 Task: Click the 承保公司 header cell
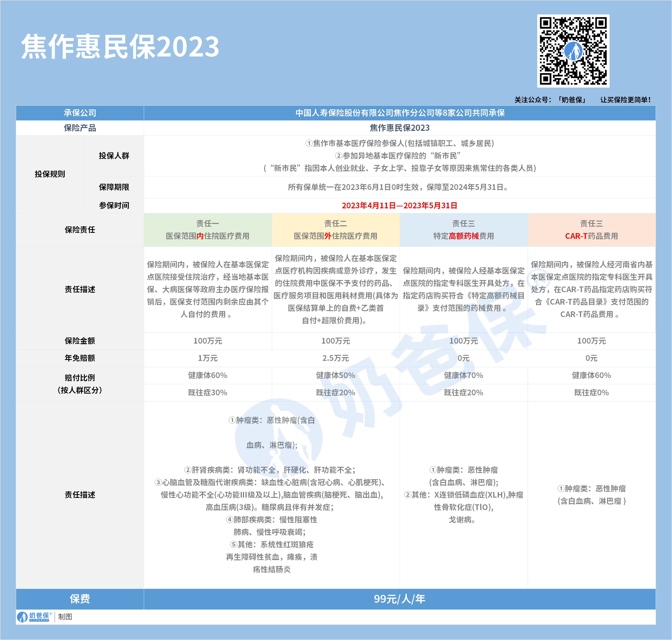tap(80, 113)
